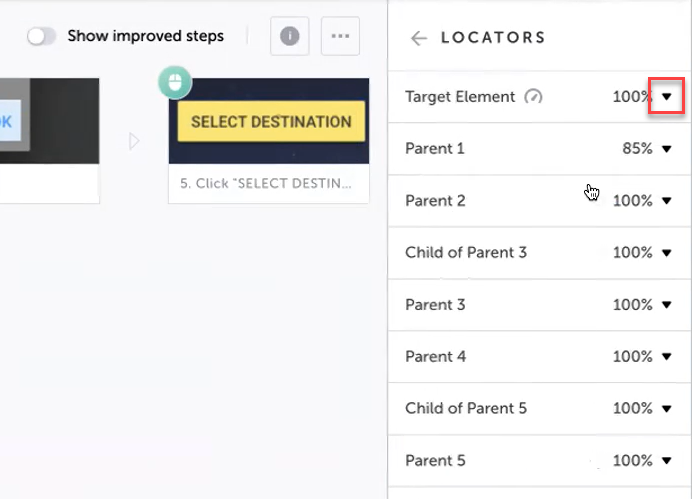Expand the Parent 5 dropdown arrow
Viewport: 692px width, 499px height.
tap(667, 461)
